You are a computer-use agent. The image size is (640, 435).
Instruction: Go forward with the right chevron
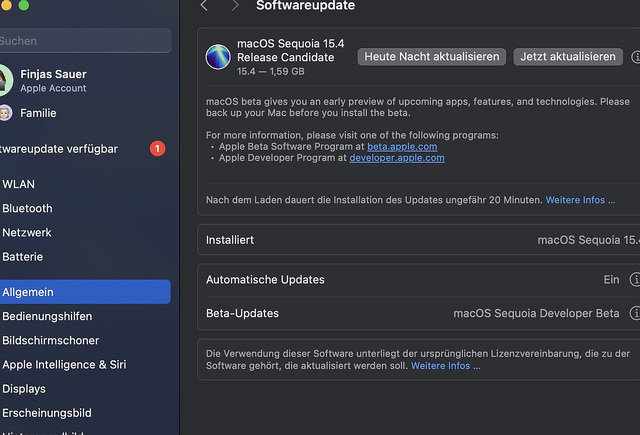click(x=235, y=5)
